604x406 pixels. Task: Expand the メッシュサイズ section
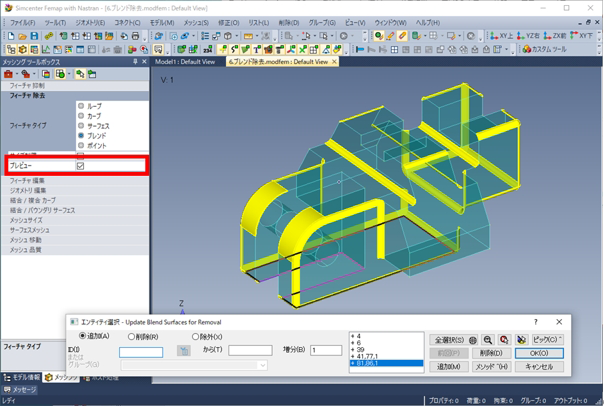[x=75, y=220]
